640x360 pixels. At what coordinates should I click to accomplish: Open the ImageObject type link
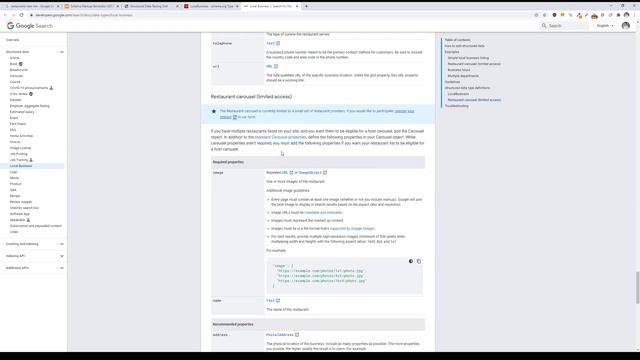click(x=310, y=173)
